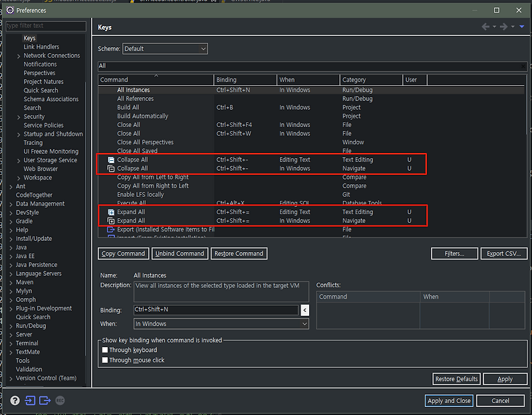Viewport: 532px width, 415px height.
Task: Open the Scheme Default dropdown
Action: (x=165, y=49)
